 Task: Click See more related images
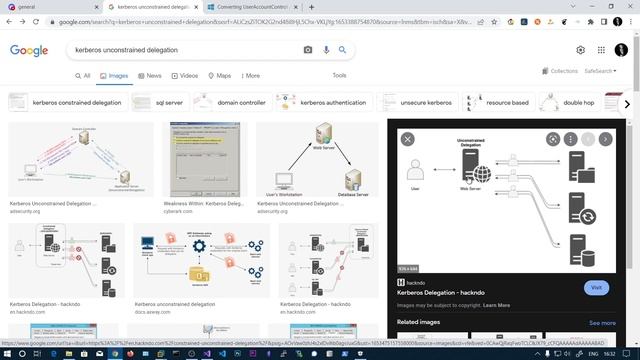[602, 323]
